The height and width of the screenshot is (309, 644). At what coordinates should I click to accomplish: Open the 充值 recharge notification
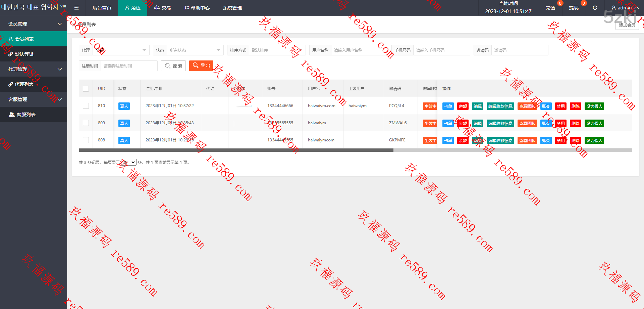(x=550, y=8)
